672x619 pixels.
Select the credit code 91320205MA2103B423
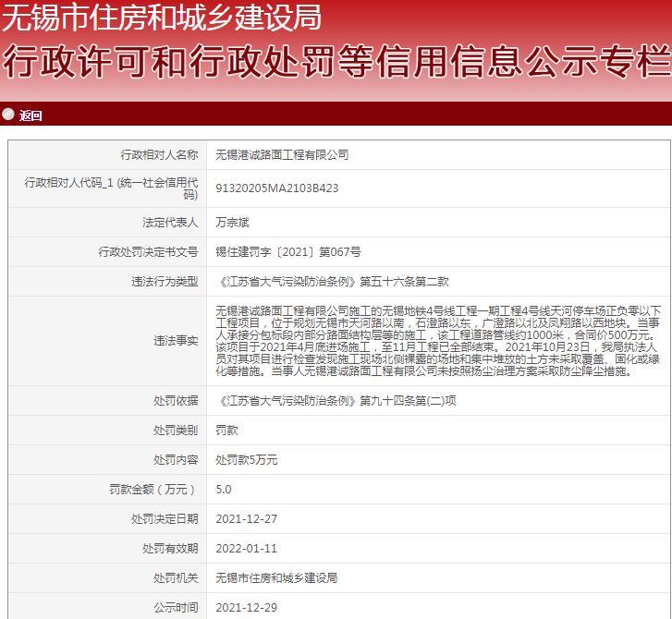point(277,188)
